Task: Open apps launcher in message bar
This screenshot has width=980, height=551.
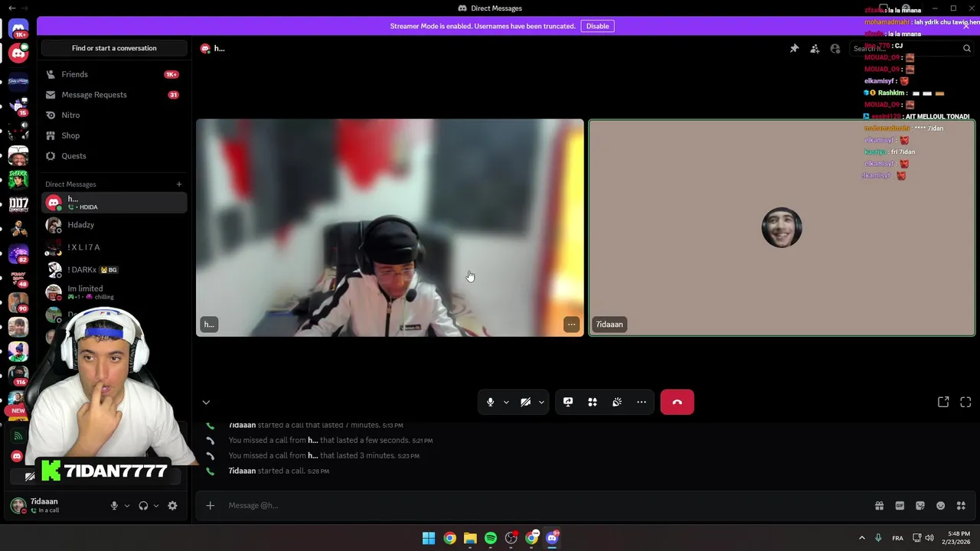Action: point(961,505)
